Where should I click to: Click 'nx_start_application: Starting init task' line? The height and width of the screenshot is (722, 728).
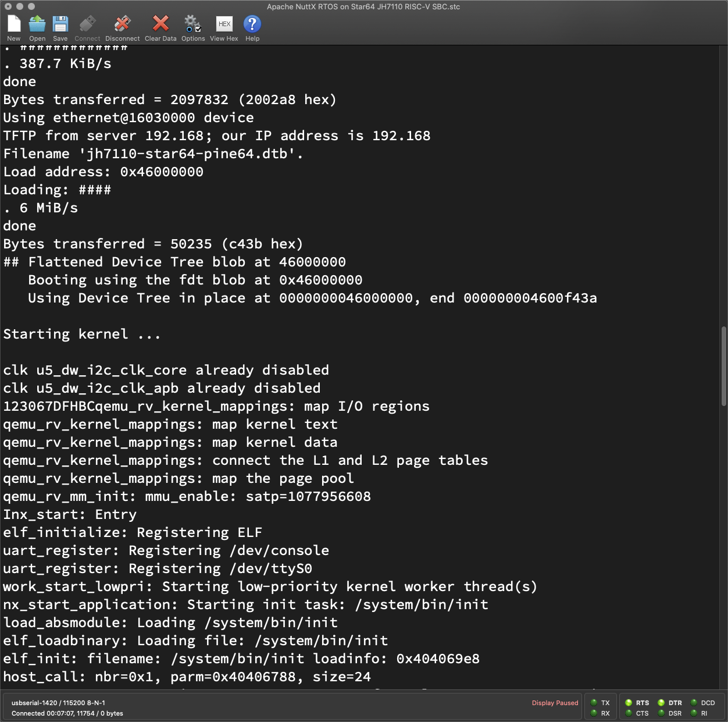point(245,605)
